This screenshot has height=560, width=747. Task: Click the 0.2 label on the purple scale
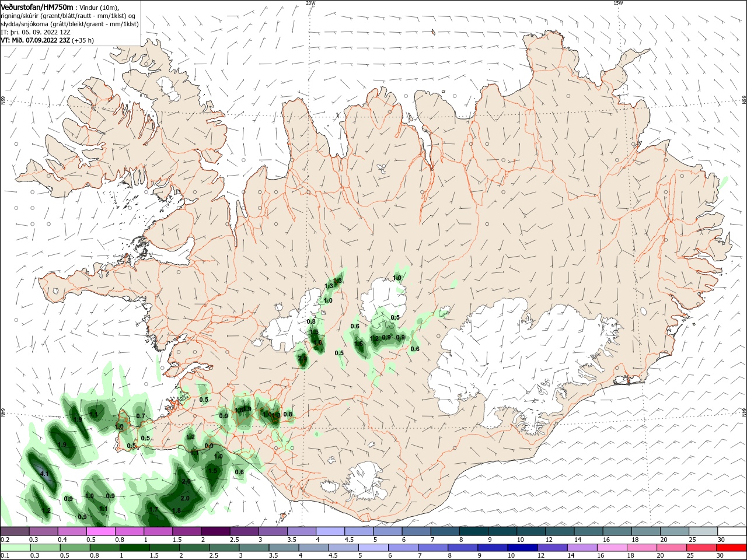(x=5, y=540)
